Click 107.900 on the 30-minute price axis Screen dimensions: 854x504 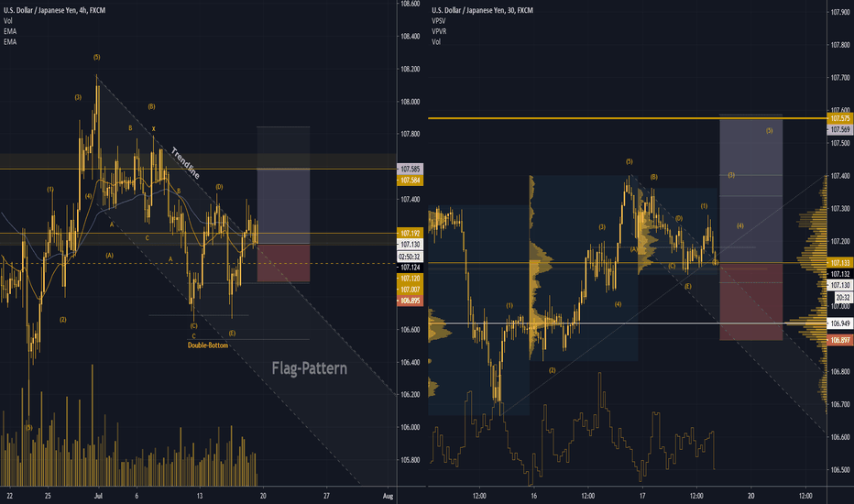click(840, 12)
